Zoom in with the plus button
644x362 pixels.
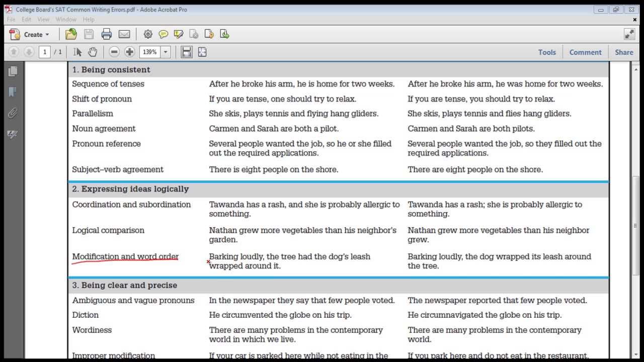click(130, 52)
